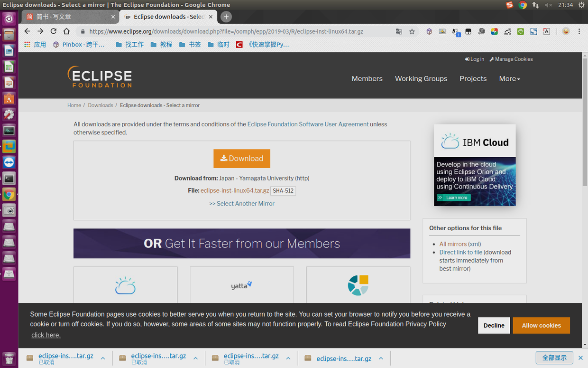This screenshot has width=588, height=368.
Task: Open the Chrome home page button
Action: tap(67, 31)
